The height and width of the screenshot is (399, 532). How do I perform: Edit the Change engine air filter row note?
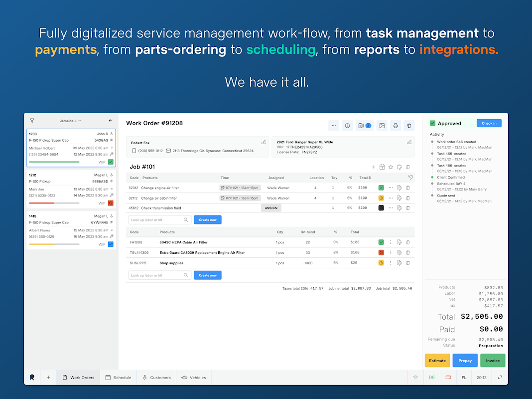(x=399, y=188)
